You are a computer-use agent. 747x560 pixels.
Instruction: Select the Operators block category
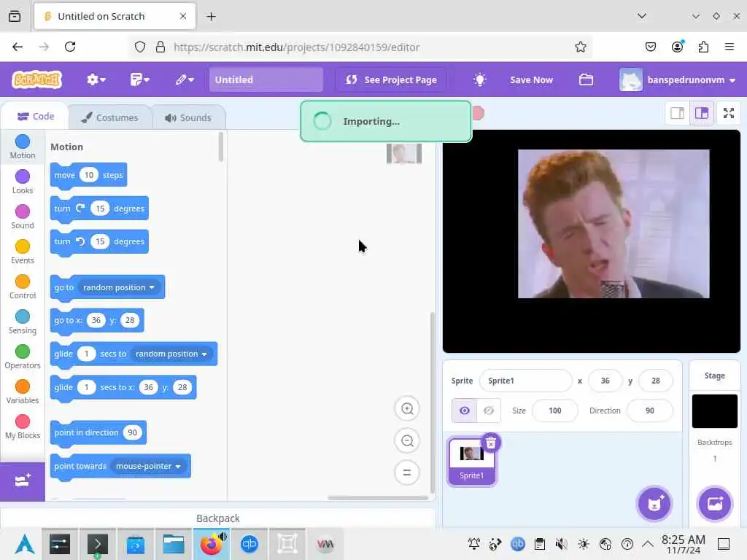pyautogui.click(x=23, y=357)
